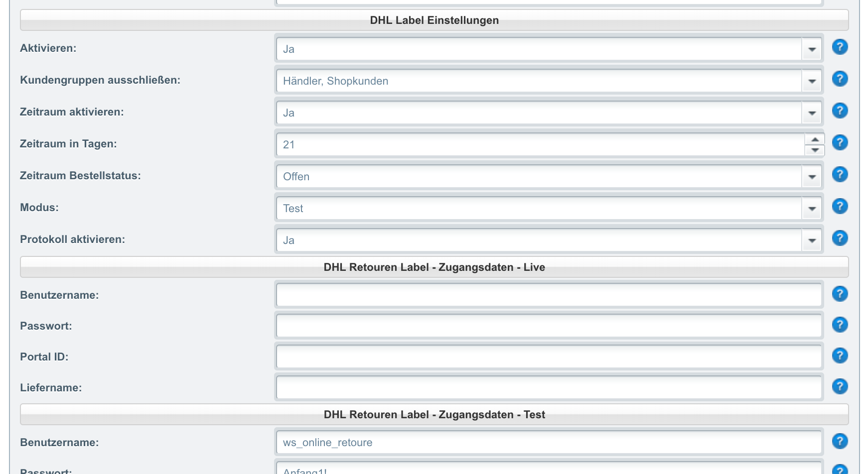The height and width of the screenshot is (474, 868).
Task: Click the Live Passwort input field
Action: tap(549, 326)
